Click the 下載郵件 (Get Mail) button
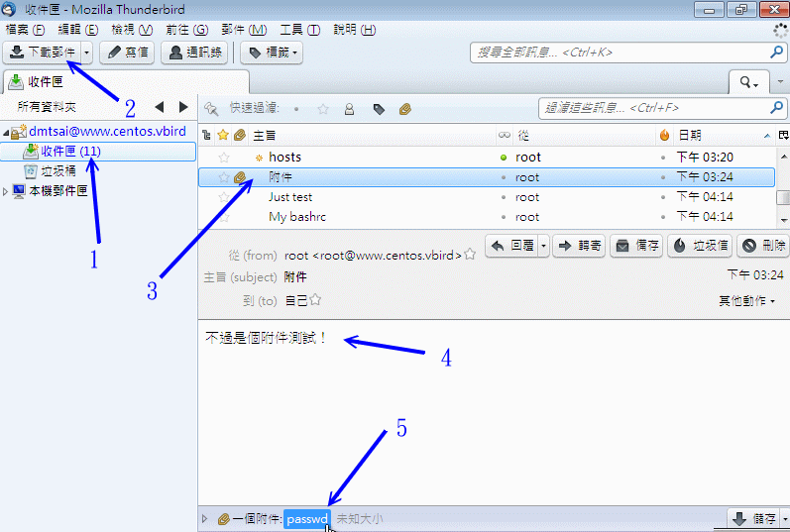 coord(43,52)
